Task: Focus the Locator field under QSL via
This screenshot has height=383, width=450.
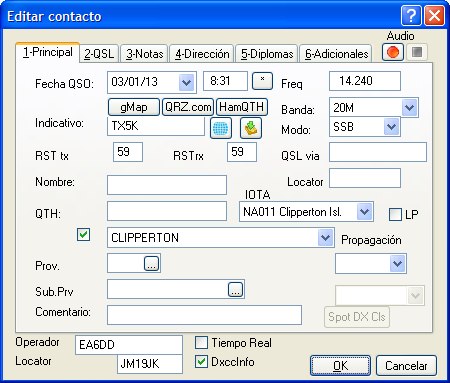Action: [x=365, y=178]
